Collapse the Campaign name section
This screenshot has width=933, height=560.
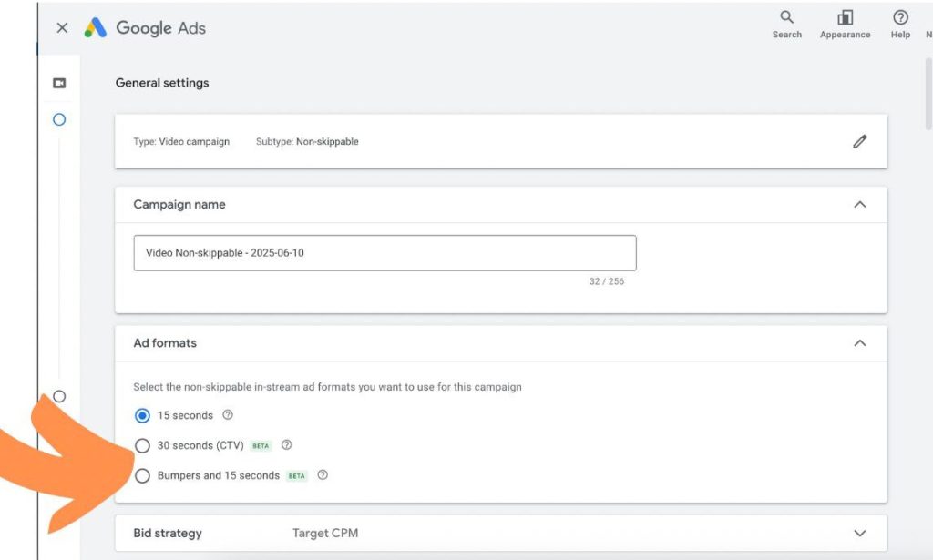pyautogui.click(x=859, y=205)
